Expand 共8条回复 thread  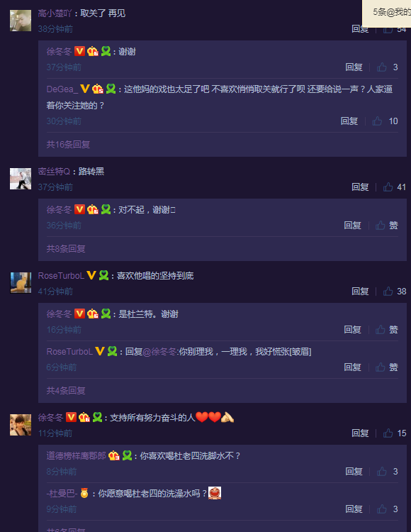tap(66, 249)
